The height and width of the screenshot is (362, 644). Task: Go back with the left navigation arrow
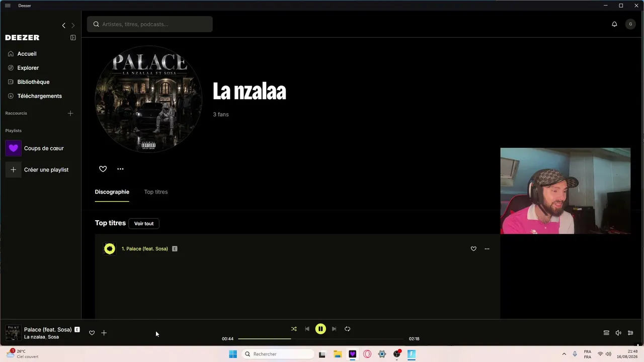point(63,25)
